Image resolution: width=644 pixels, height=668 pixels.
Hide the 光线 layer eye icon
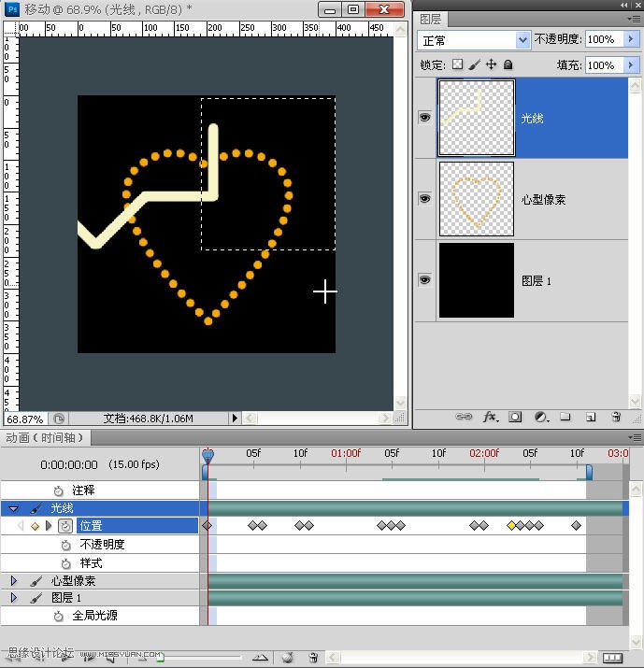pyautogui.click(x=424, y=117)
